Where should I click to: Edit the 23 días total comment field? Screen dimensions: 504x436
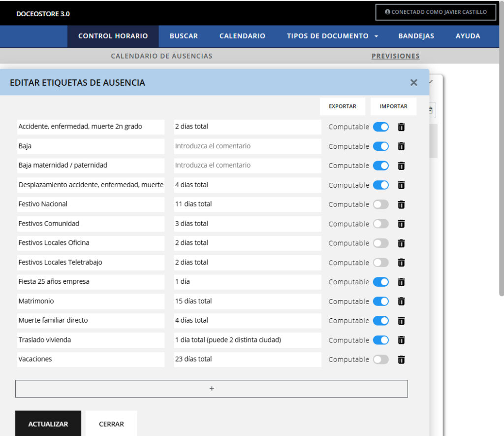pyautogui.click(x=248, y=359)
